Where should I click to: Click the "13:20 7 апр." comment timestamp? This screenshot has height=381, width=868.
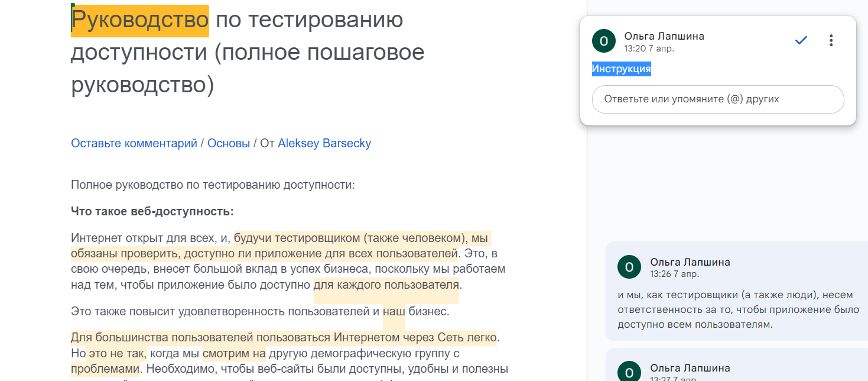click(x=649, y=49)
